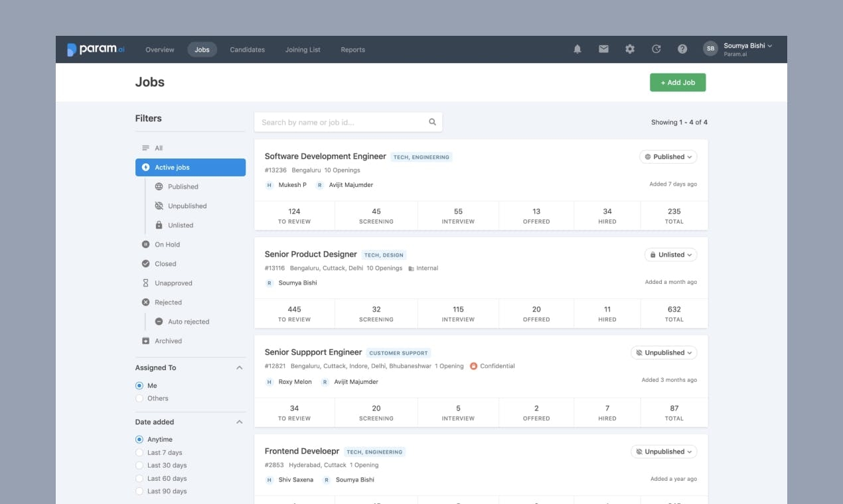Select the Last 60 days radio button
This screenshot has height=504, width=843.
click(x=139, y=479)
